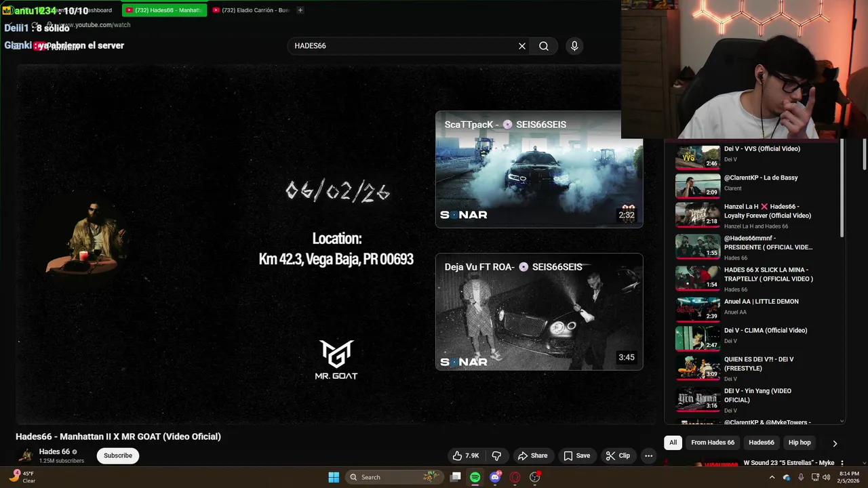Screen dimensions: 868x488
Task: Show more filter chips with right arrow
Action: coord(835,443)
